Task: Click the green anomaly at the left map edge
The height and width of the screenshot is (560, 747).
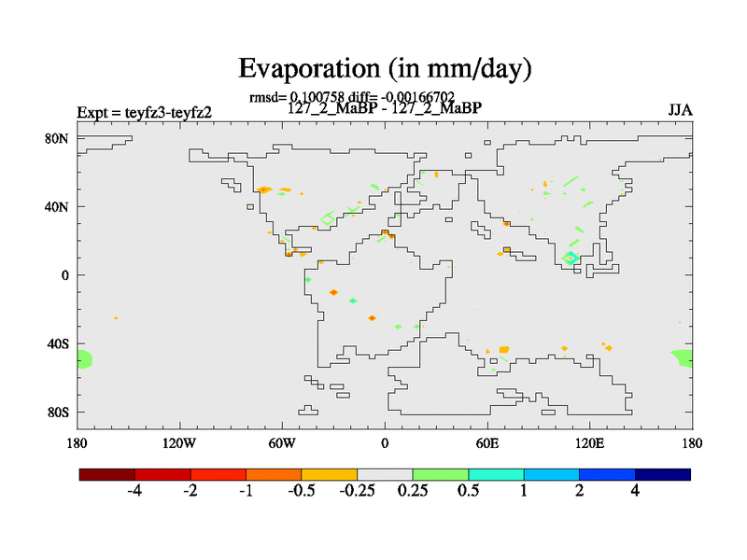Action: tap(84, 359)
